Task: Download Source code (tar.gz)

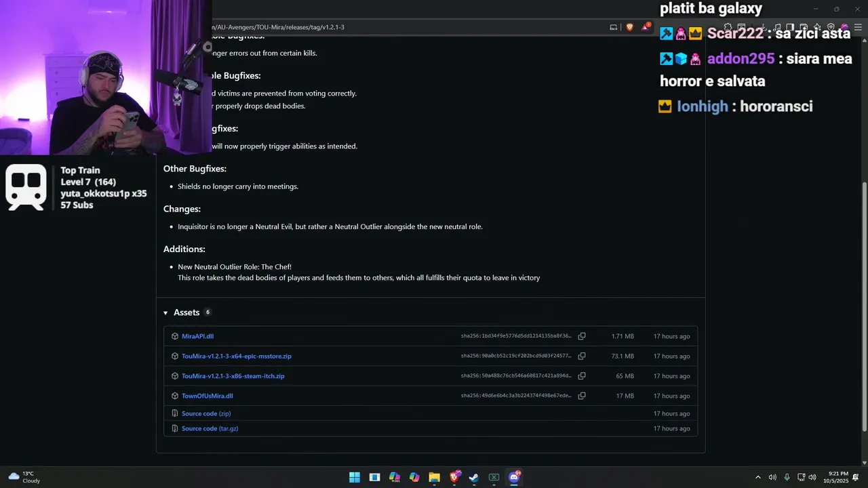Action: pyautogui.click(x=210, y=428)
